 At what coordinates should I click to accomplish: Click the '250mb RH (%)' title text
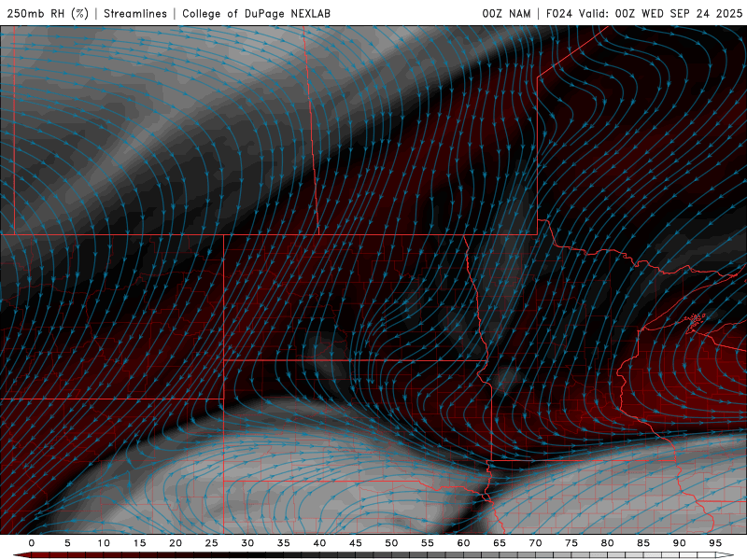tap(48, 13)
